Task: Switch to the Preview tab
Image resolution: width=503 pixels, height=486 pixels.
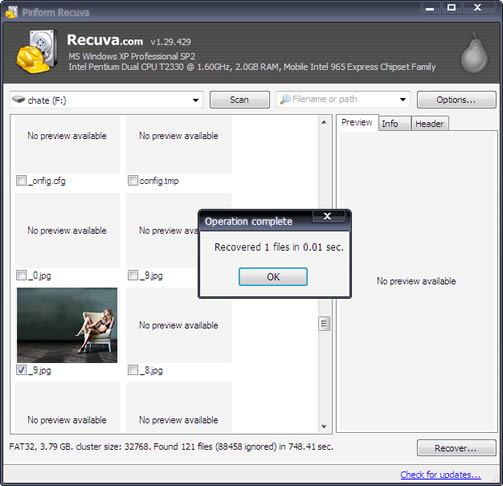Action: pos(357,123)
